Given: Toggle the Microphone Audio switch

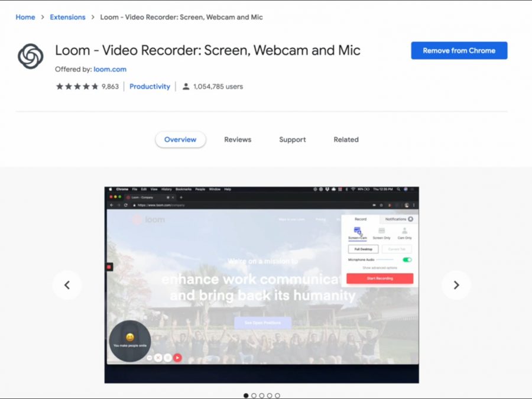Looking at the screenshot, I should pos(407,259).
